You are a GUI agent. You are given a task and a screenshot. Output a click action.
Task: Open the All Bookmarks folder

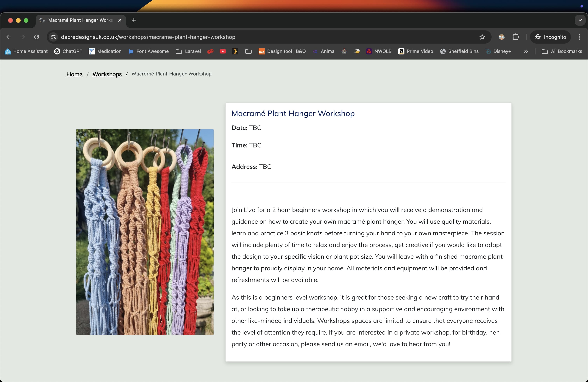pyautogui.click(x=562, y=51)
